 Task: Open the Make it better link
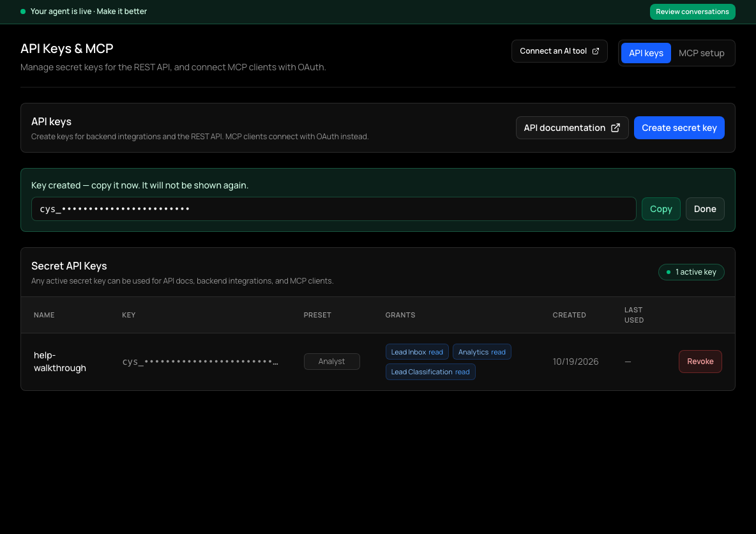(x=121, y=11)
